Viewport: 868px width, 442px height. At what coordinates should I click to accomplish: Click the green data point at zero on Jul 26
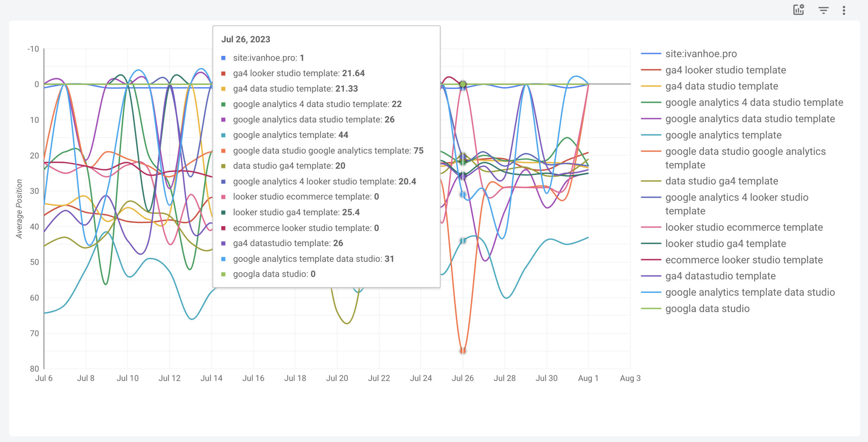[463, 84]
